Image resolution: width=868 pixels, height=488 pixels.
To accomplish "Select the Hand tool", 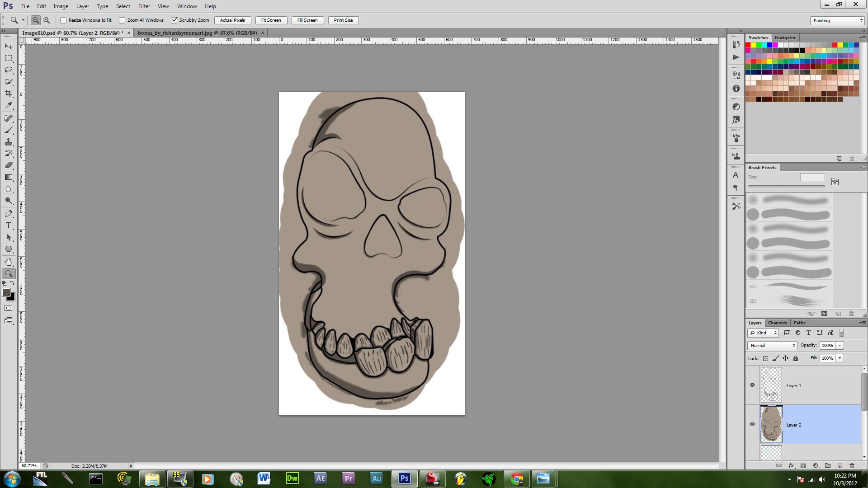I will coord(9,262).
